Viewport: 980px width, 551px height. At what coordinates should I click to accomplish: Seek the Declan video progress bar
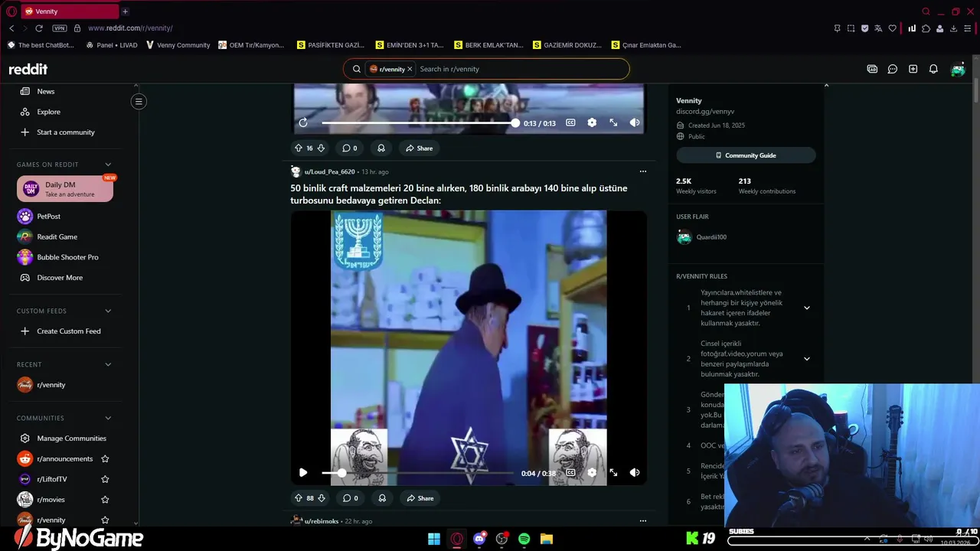tap(417, 473)
